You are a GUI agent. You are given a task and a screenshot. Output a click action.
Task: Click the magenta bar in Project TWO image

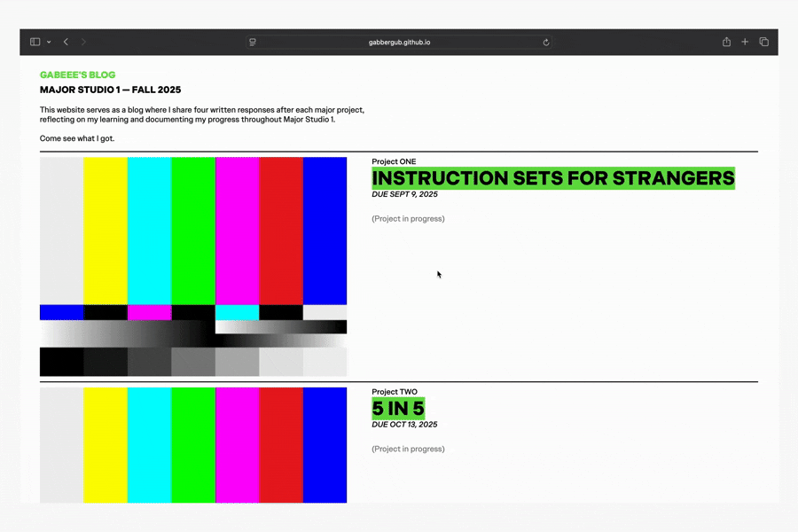[x=237, y=445]
